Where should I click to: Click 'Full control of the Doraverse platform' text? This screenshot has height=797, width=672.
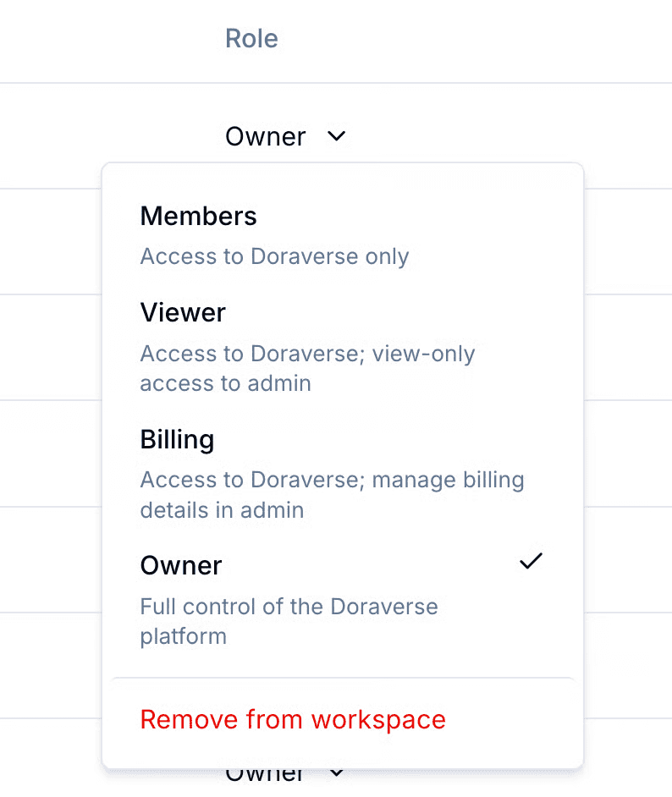pyautogui.click(x=289, y=621)
